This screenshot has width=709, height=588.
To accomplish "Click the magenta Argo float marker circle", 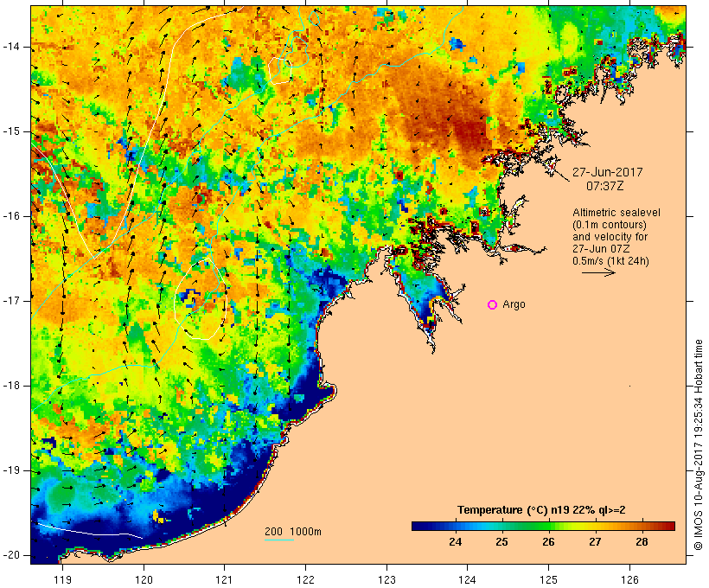I will pos(493,305).
